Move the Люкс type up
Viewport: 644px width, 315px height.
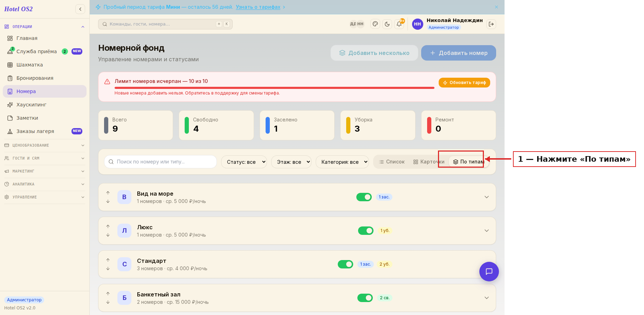pyautogui.click(x=108, y=226)
